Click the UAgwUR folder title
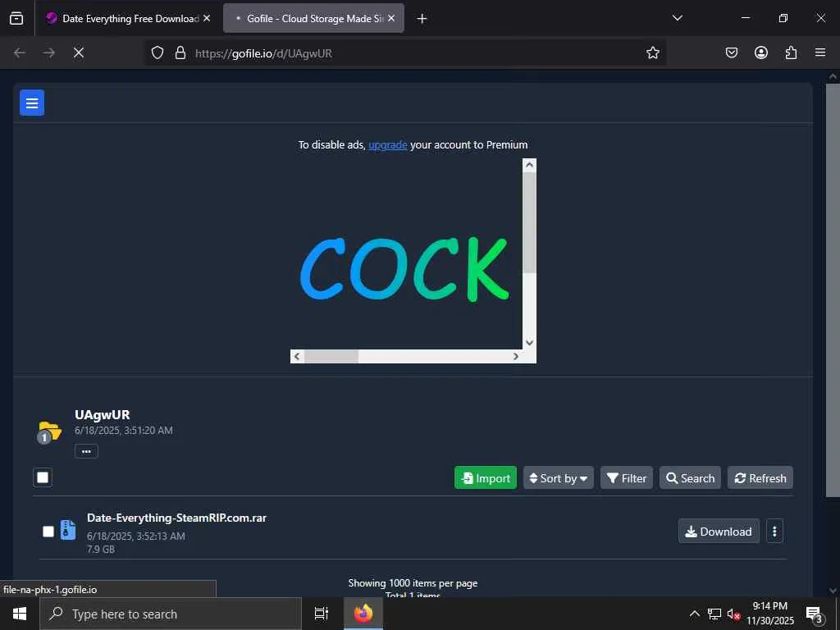This screenshot has width=840, height=630. click(x=102, y=414)
